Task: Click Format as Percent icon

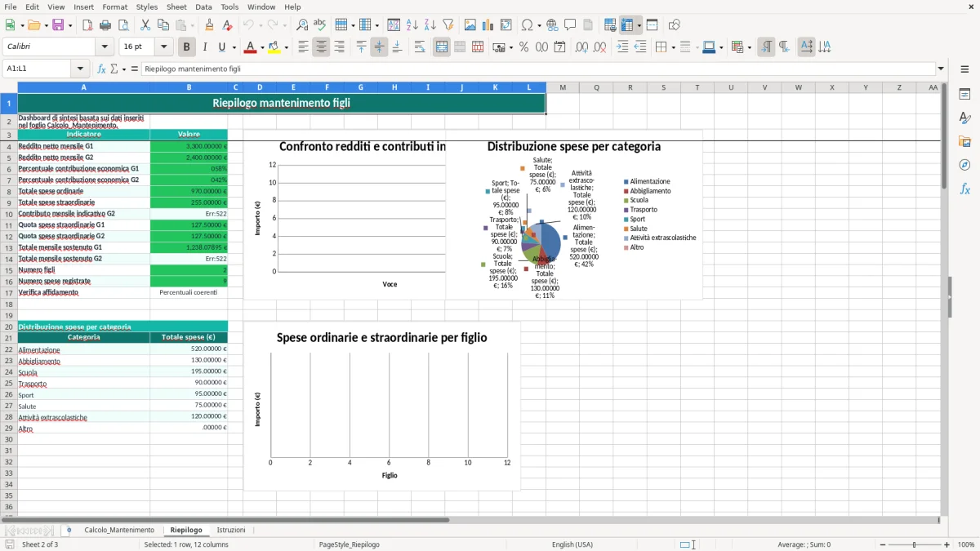Action: (x=524, y=47)
